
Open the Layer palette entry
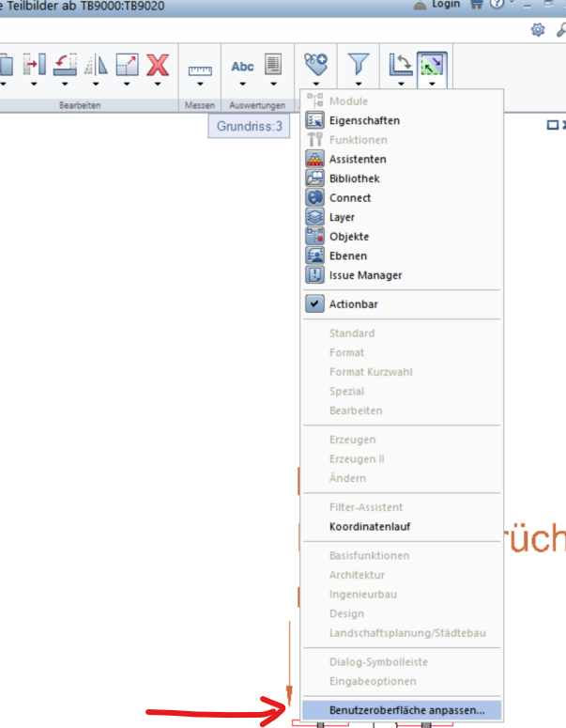pyautogui.click(x=342, y=217)
